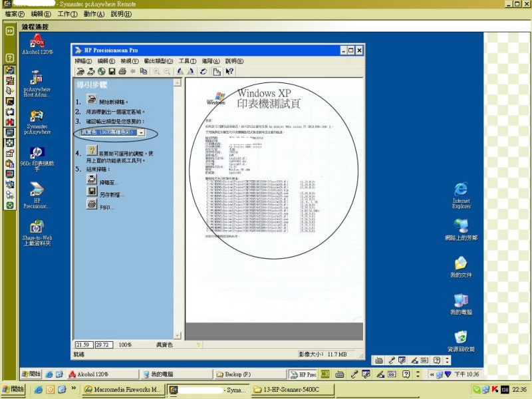
Task: Click step 5 scan-to button
Action: (92, 179)
